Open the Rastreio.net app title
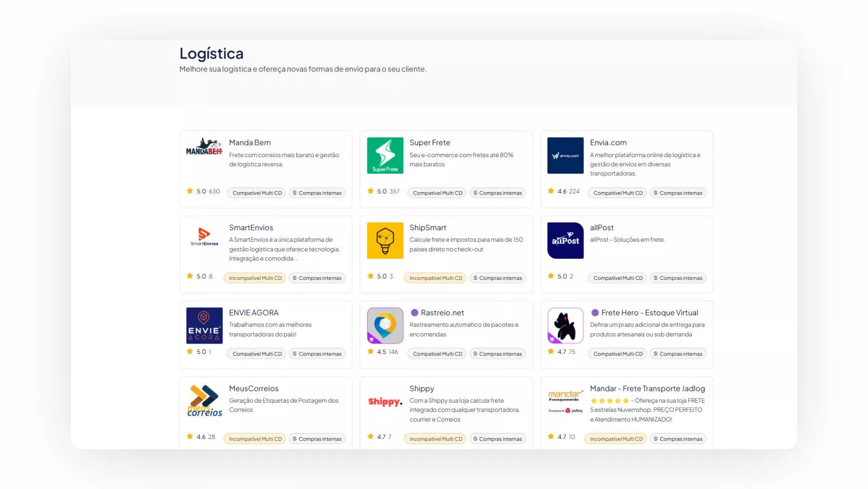 [442, 313]
